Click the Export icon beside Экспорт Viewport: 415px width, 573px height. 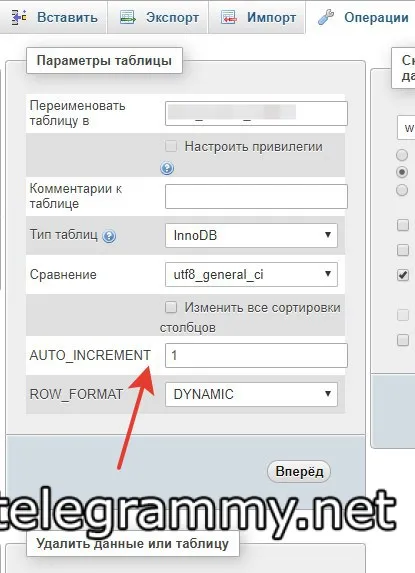[x=128, y=18]
